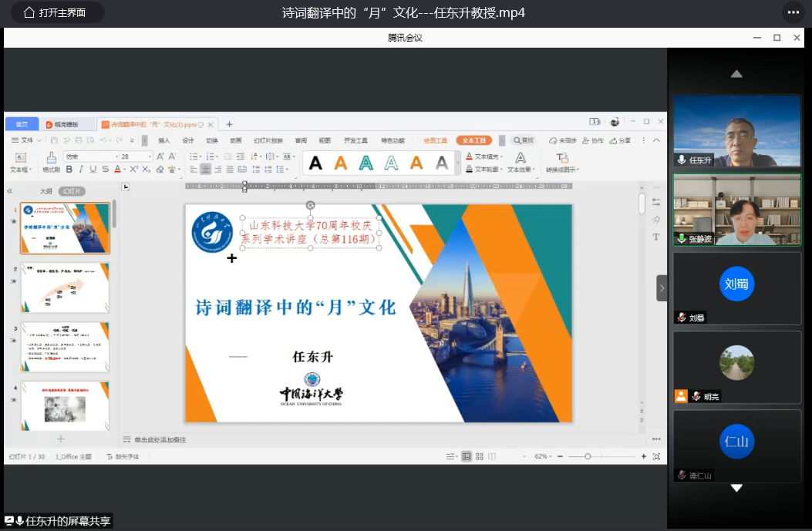Adjust the zoom slider handle

click(x=588, y=456)
